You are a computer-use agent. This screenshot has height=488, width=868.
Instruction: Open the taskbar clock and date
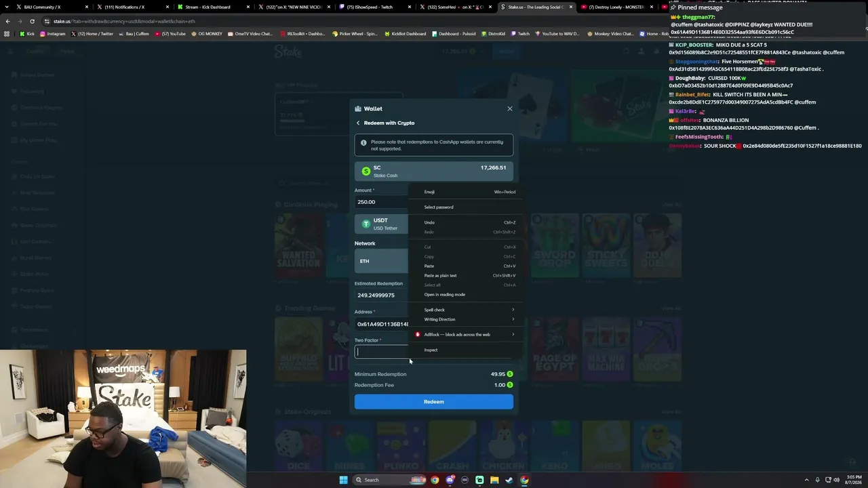click(854, 480)
